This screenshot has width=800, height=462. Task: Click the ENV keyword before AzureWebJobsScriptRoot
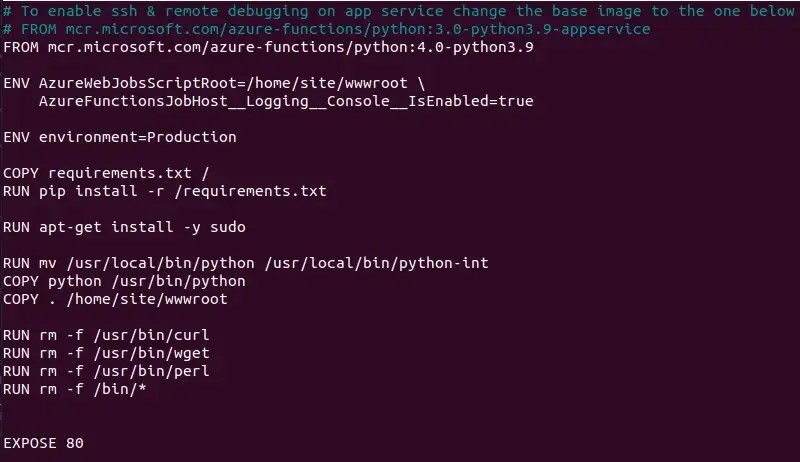point(16,83)
